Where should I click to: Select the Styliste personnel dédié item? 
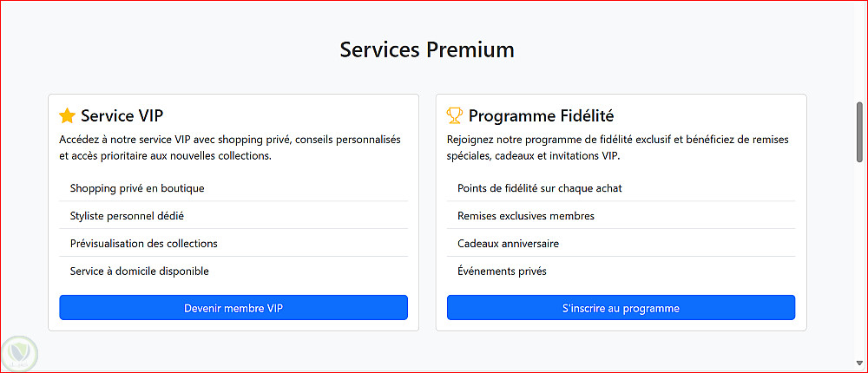coord(127,216)
